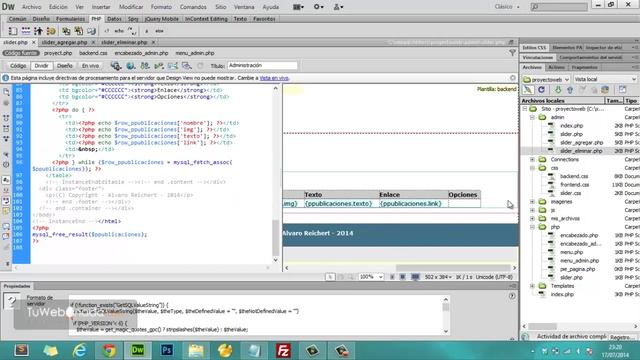Follow the Vista en vivo link
Image resolution: width=640 pixels, height=360 pixels.
274,78
